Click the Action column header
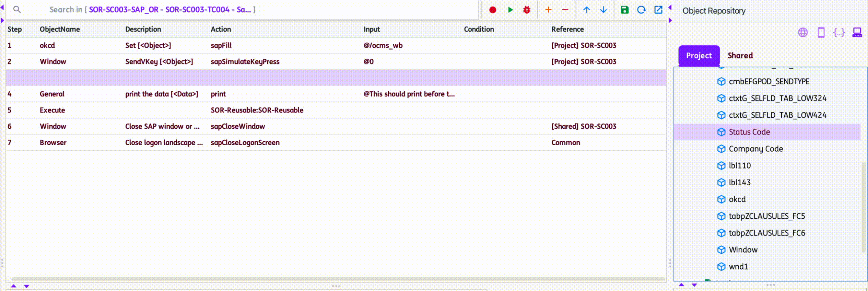868x291 pixels. click(x=221, y=29)
